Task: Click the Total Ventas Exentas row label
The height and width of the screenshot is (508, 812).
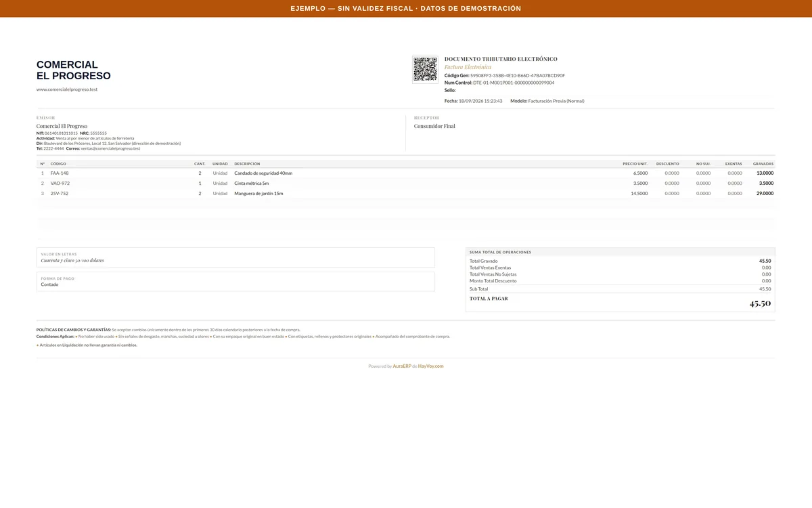Action: coord(491,268)
